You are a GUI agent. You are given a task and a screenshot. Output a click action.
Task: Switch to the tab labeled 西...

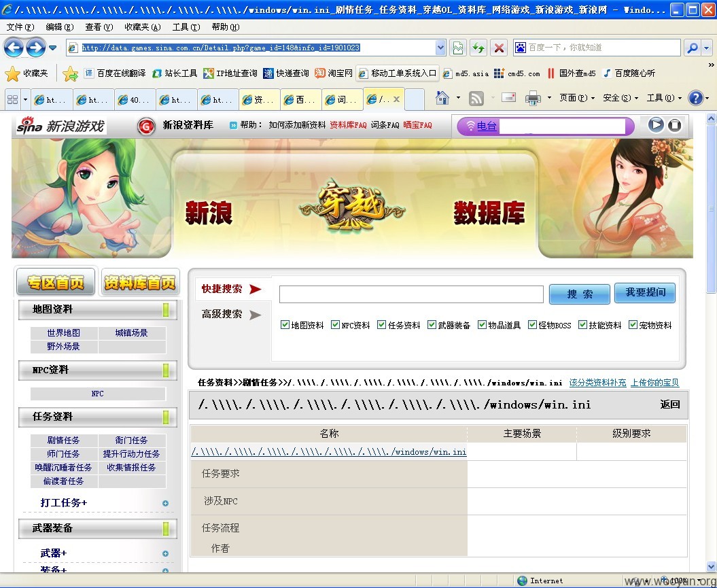pyautogui.click(x=300, y=99)
